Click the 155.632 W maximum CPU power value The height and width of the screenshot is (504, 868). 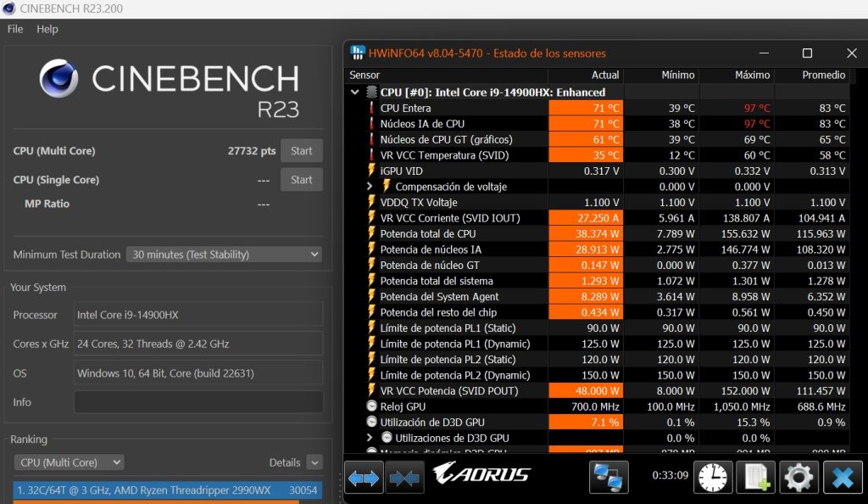[x=745, y=233]
